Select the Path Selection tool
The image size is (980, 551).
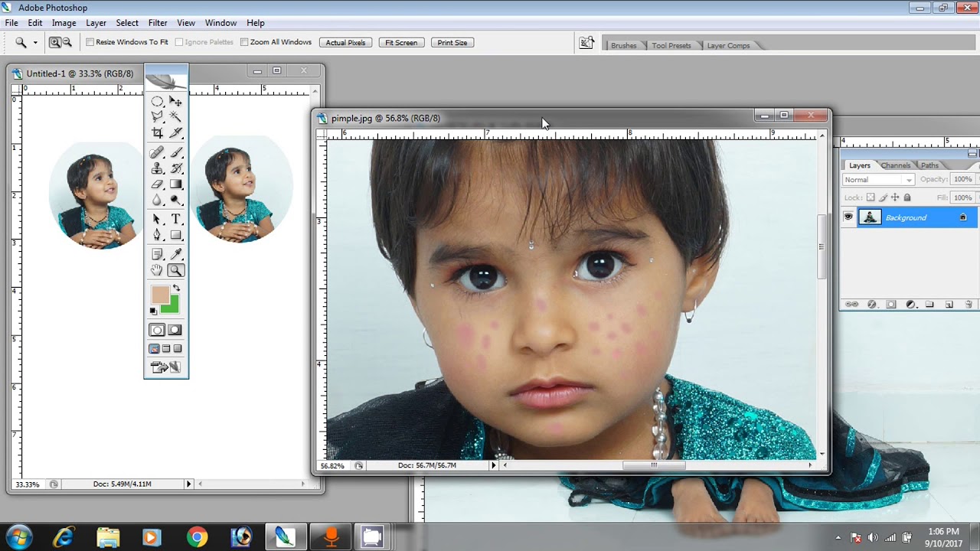157,220
